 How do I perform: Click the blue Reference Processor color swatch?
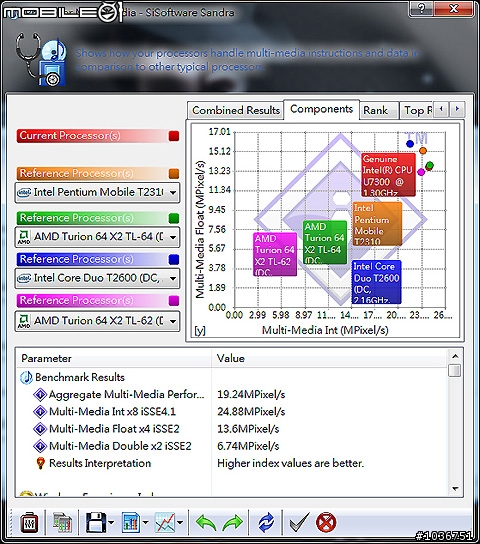pos(174,260)
